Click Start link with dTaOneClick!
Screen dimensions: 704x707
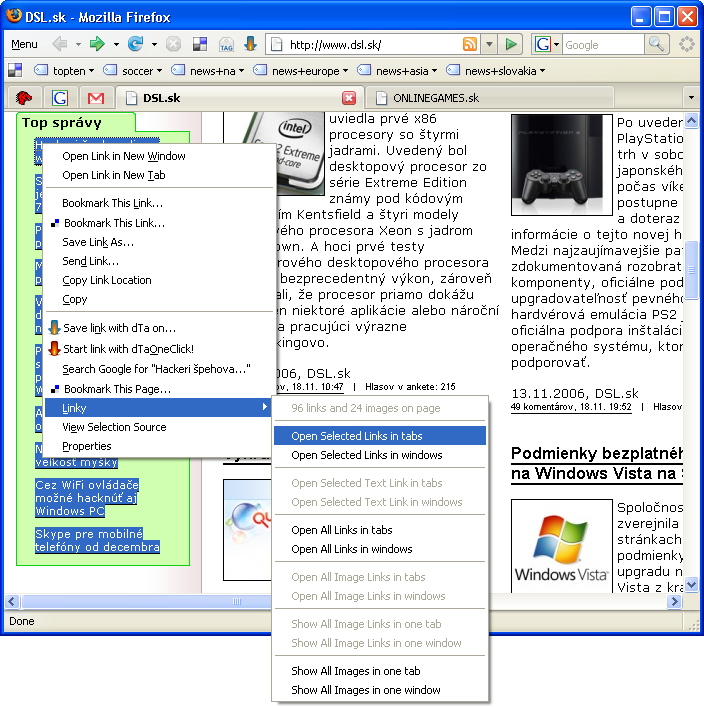coord(159,349)
